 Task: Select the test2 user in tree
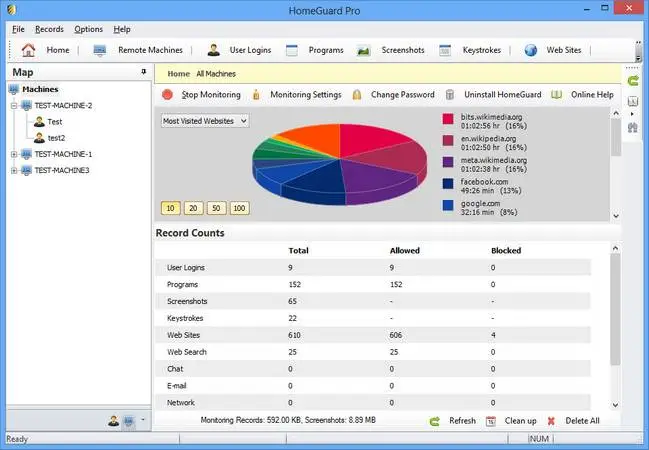[x=56, y=138]
